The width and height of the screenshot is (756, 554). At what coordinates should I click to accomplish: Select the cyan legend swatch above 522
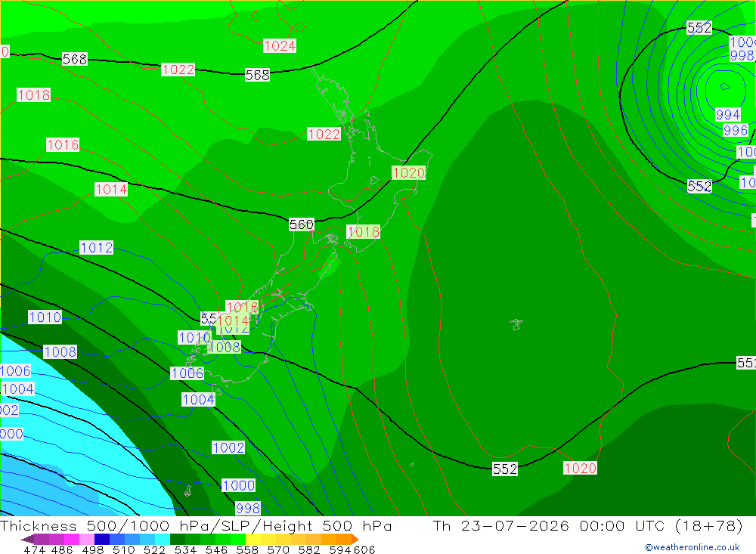pyautogui.click(x=163, y=539)
